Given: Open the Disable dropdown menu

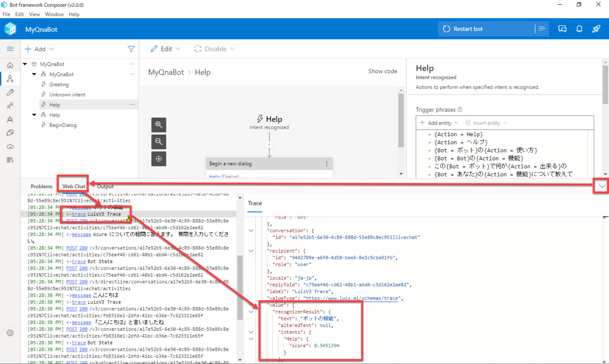Looking at the screenshot, I should (x=215, y=49).
